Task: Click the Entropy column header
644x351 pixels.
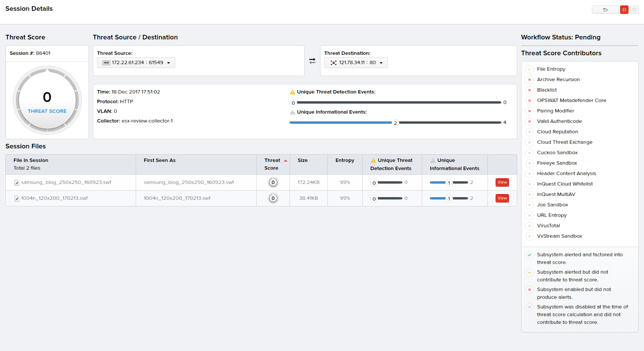Action: click(345, 160)
